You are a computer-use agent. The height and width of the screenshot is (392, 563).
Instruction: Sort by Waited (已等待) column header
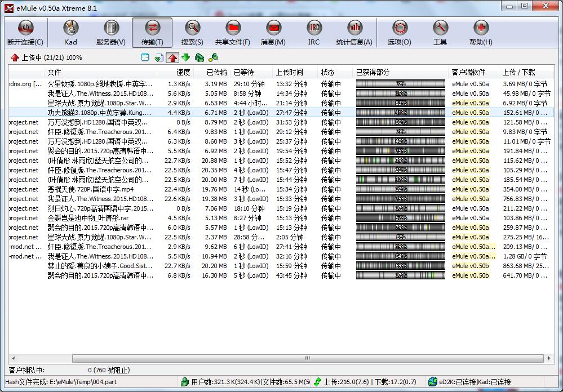tap(251, 72)
